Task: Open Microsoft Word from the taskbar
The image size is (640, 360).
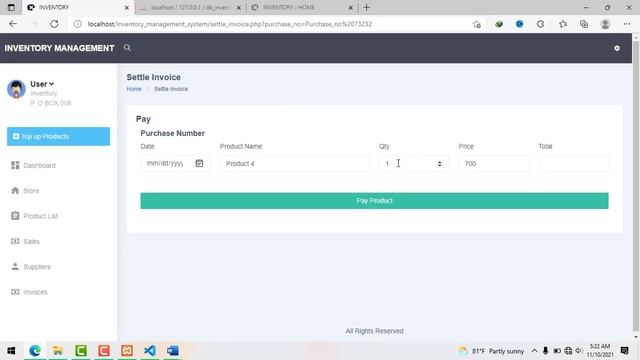Action: (x=173, y=351)
